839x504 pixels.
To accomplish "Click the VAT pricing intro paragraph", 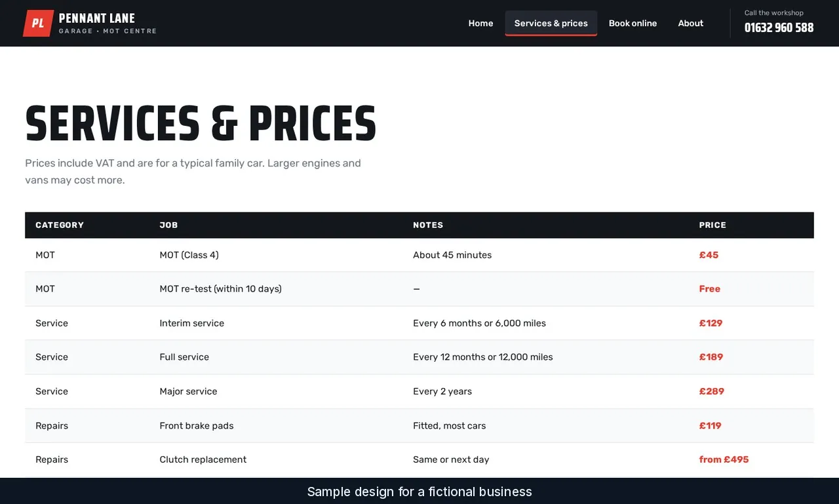I will 193,172.
